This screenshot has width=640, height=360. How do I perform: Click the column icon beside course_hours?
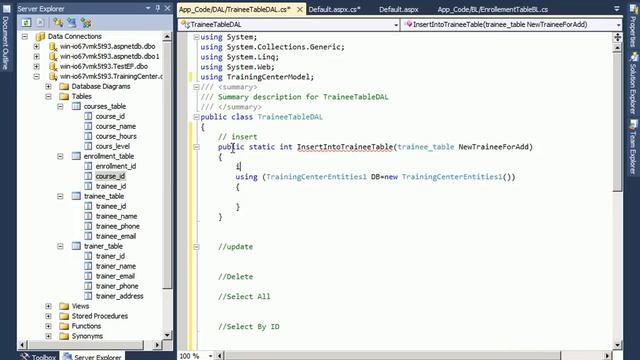point(88,136)
